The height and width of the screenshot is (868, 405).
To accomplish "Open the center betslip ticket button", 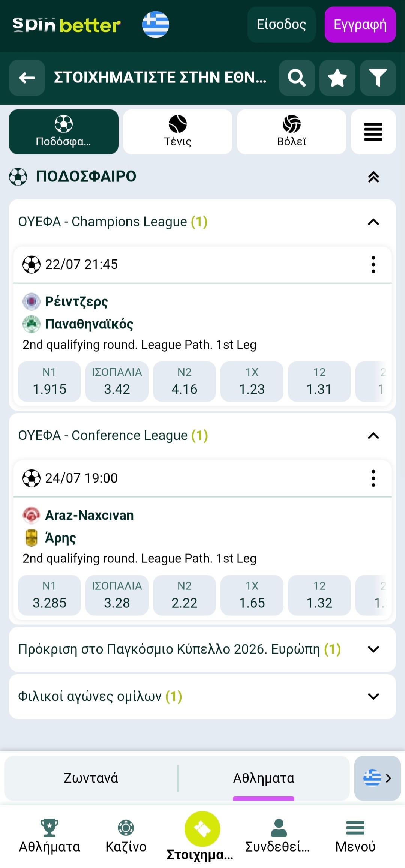I will tap(202, 829).
